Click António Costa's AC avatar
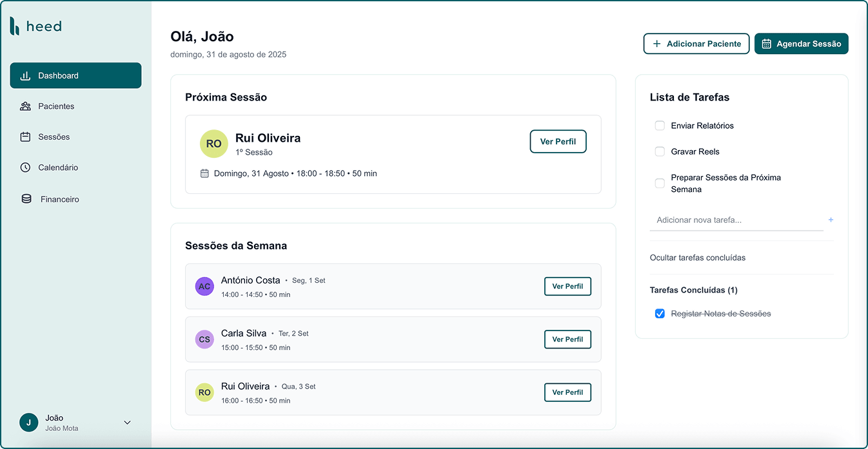868x449 pixels. [204, 287]
